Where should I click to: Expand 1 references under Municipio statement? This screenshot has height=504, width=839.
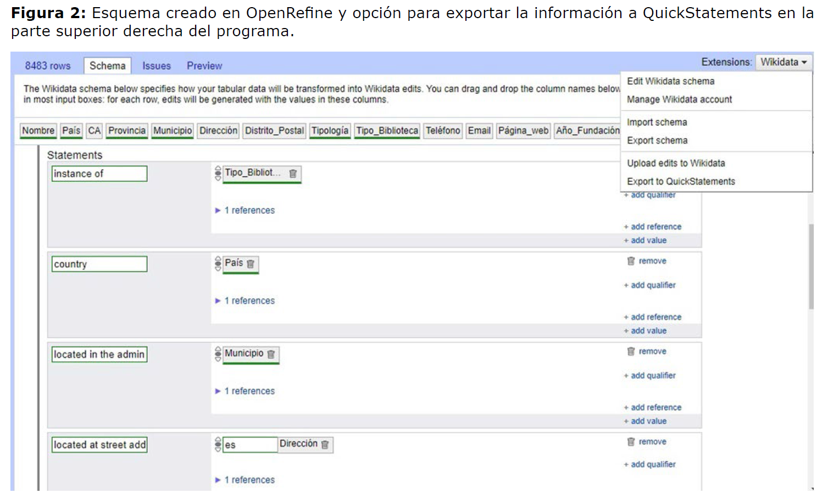click(245, 391)
